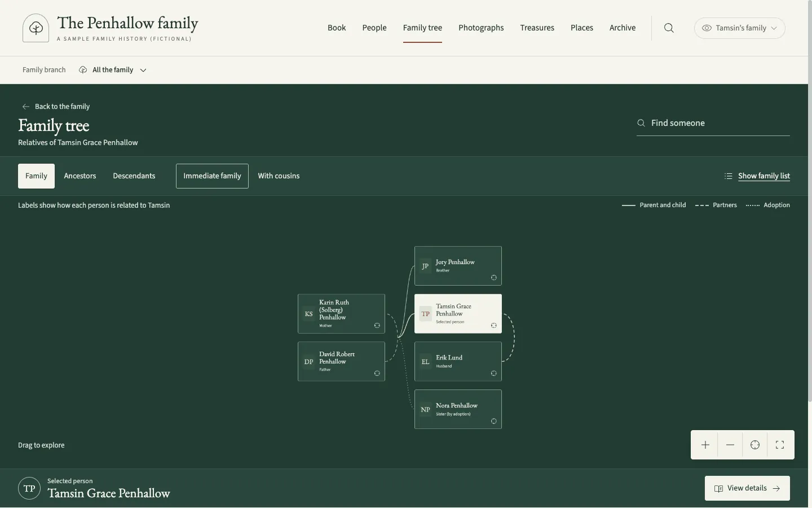Switch to Ancestors view

[80, 176]
